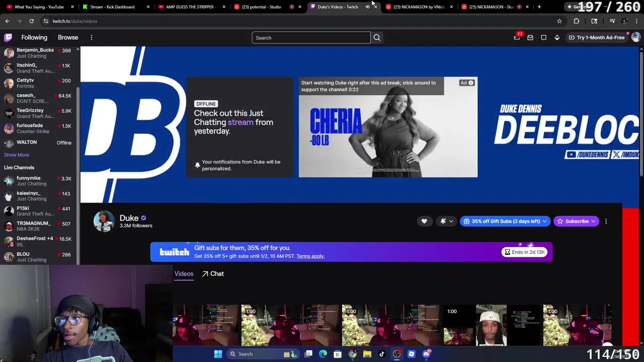
Task: Open the Windows Start menu
Action: click(218, 354)
